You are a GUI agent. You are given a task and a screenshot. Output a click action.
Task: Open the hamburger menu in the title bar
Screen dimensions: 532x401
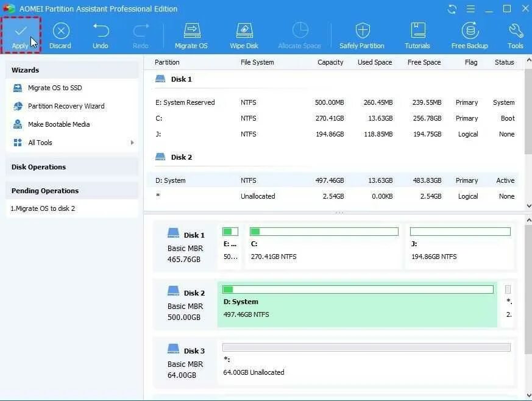click(471, 9)
